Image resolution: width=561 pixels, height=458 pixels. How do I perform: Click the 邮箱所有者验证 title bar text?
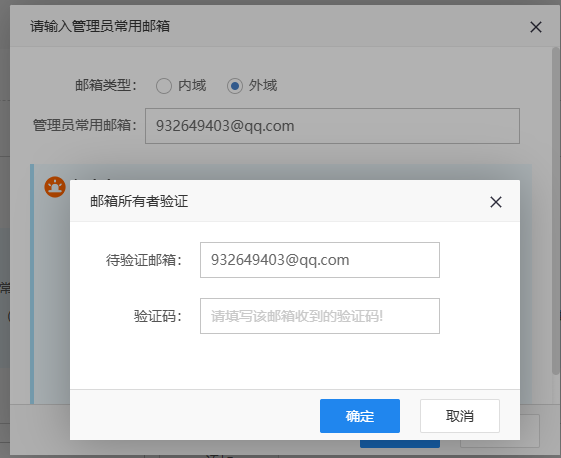pos(139,201)
